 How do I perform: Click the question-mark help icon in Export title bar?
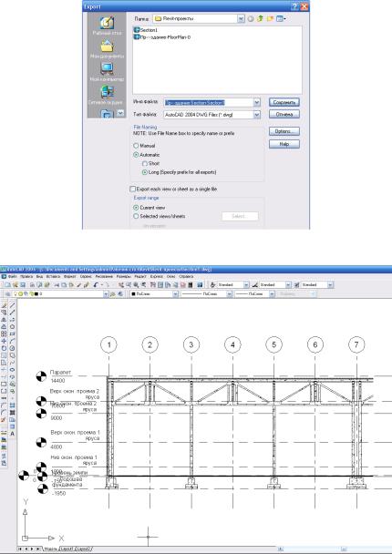[294, 6]
